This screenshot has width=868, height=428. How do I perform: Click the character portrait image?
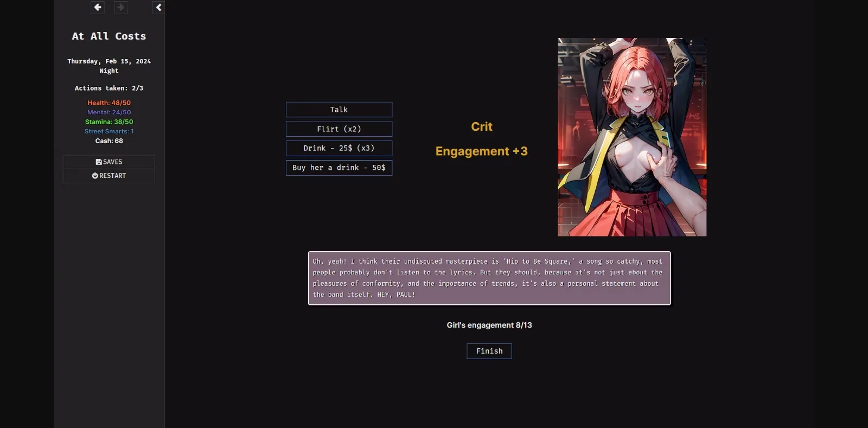coord(632,137)
